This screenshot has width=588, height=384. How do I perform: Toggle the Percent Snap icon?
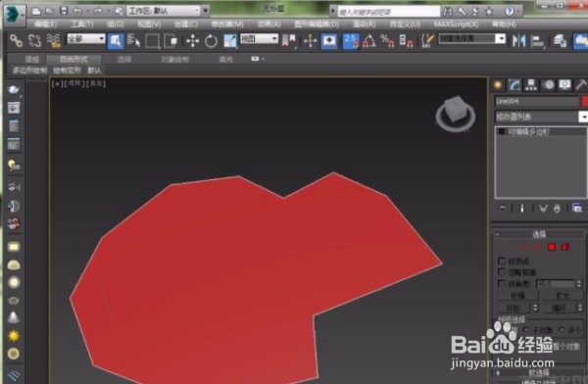click(387, 40)
